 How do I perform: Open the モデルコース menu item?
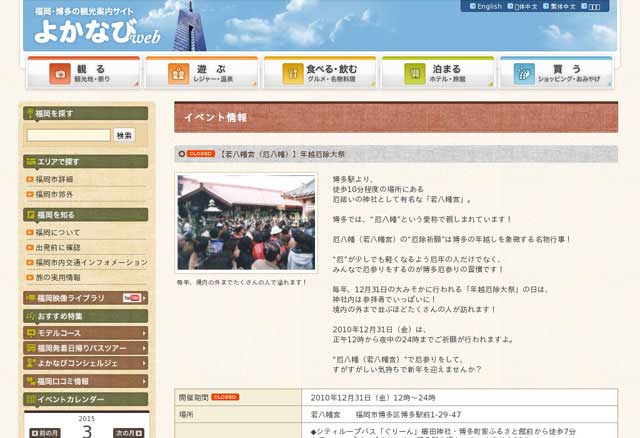85,333
